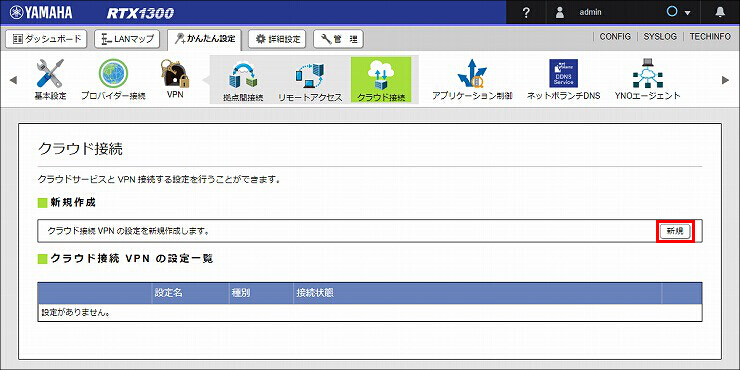Click the クラウド接続 page title
Image resolution: width=740 pixels, height=370 pixels.
(x=80, y=149)
